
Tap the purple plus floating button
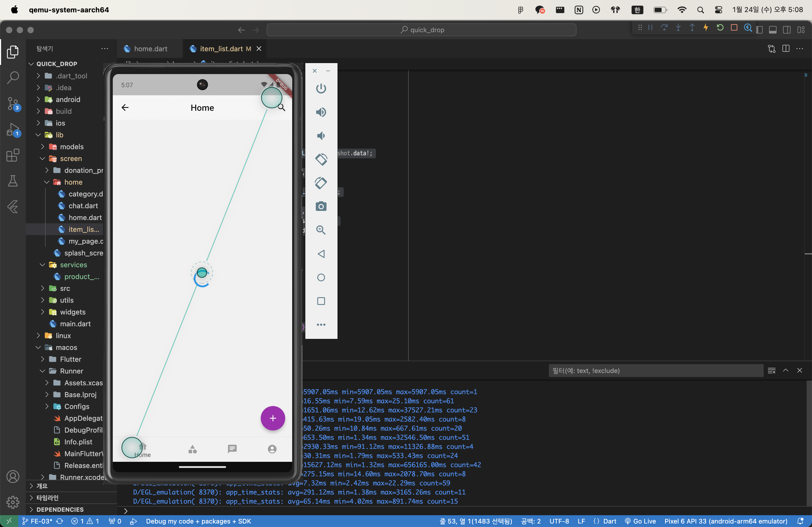(273, 418)
